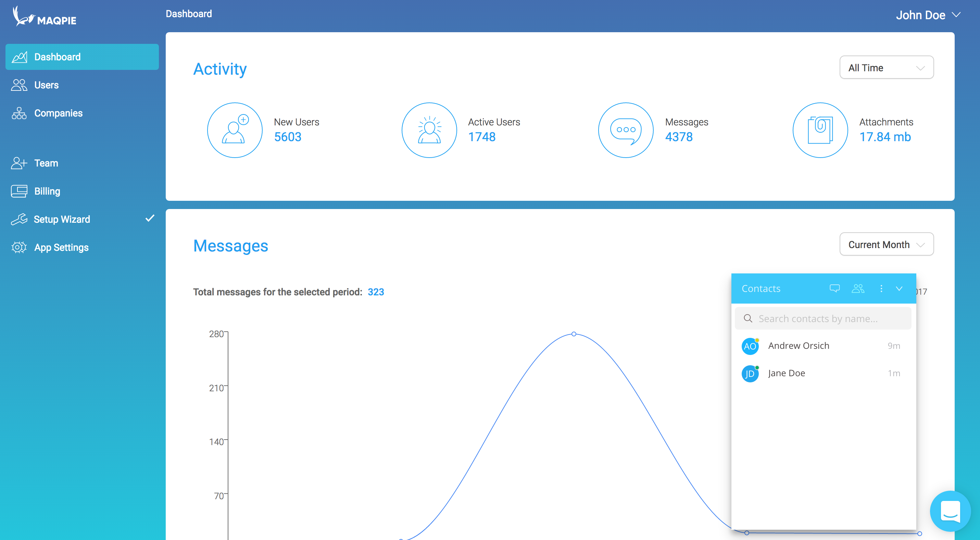Screen dimensions: 980x540
Task: Collapse the Contacts panel with chevron
Action: [x=899, y=289]
